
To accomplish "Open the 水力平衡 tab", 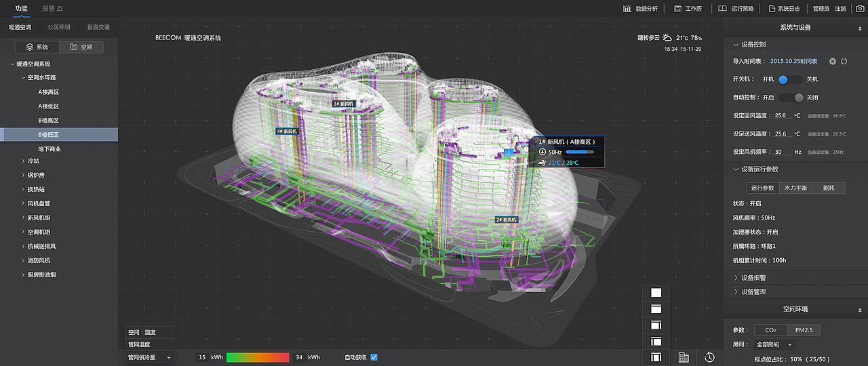I will coord(795,188).
